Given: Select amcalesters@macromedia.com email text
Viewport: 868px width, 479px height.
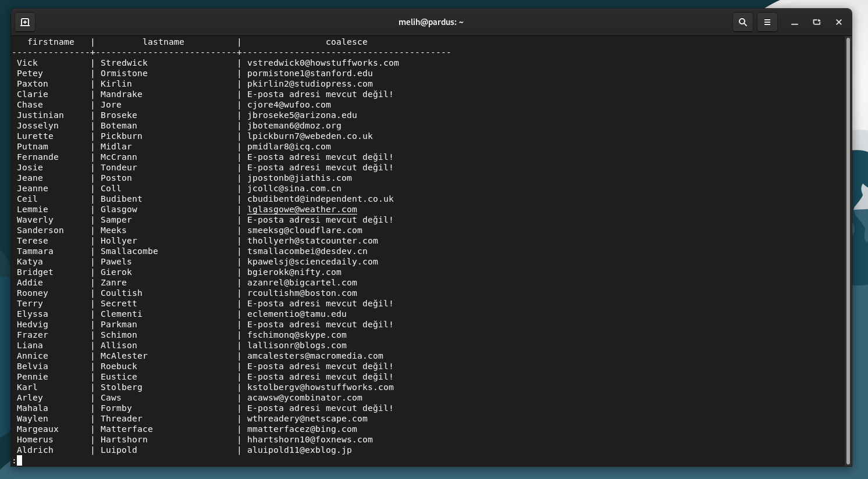Looking at the screenshot, I should (315, 356).
